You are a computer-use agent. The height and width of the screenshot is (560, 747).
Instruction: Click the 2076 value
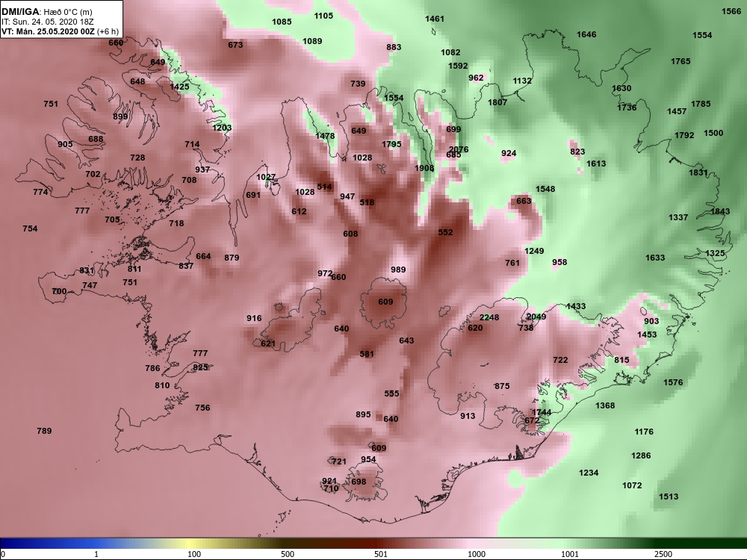(x=459, y=149)
